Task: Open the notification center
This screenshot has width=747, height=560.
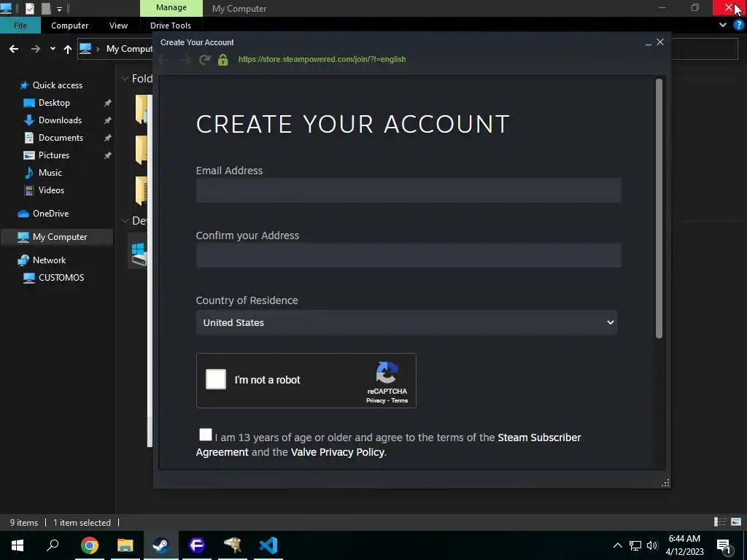Action: pyautogui.click(x=724, y=546)
